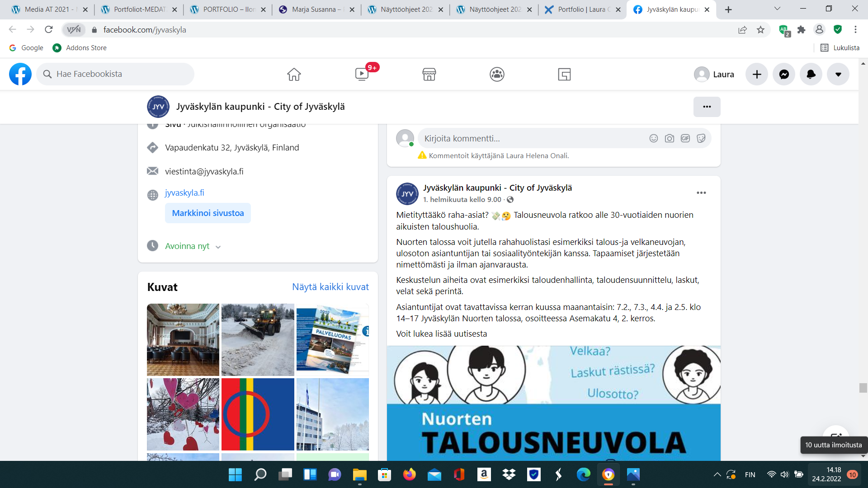The width and height of the screenshot is (868, 488).
Task: Open Facebook Watch video icon
Action: (362, 74)
